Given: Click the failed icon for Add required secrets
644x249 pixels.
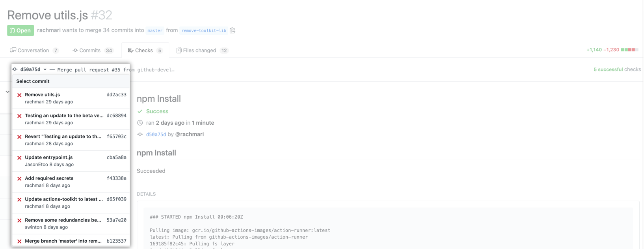Looking at the screenshot, I should point(19,179).
